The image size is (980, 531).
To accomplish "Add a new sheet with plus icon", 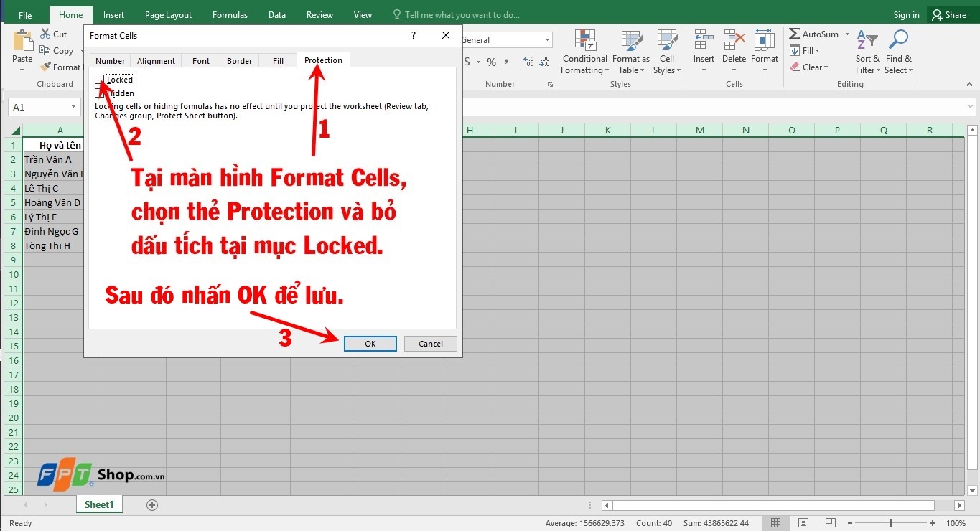I will tap(152, 504).
